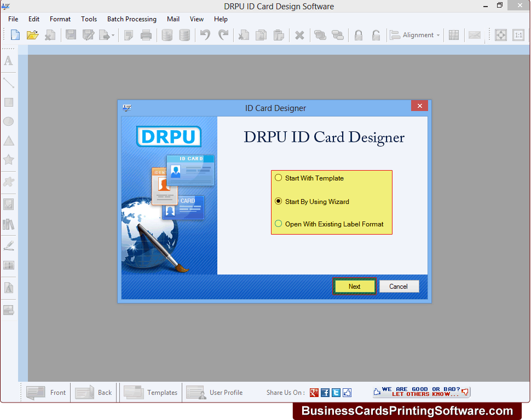Select the Rectangle shape tool
The width and height of the screenshot is (531, 420).
tap(8, 102)
